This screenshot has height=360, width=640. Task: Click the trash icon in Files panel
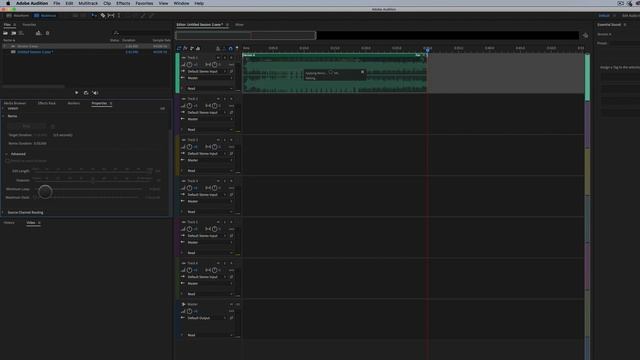[x=47, y=33]
